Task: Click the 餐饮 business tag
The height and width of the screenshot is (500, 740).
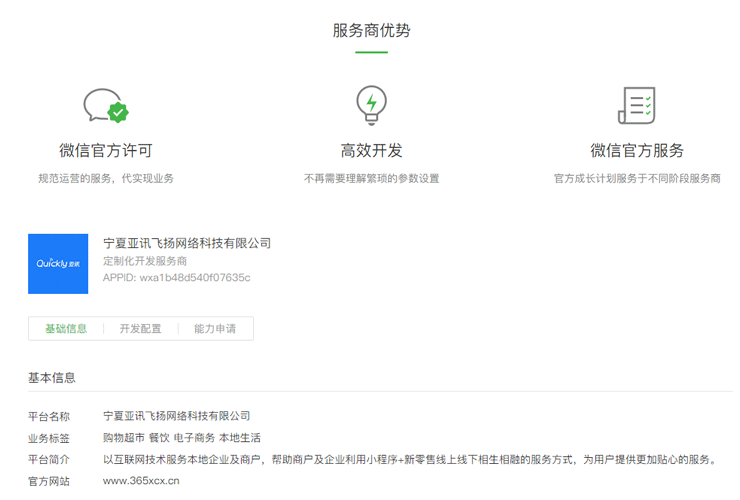Action: coord(159,438)
